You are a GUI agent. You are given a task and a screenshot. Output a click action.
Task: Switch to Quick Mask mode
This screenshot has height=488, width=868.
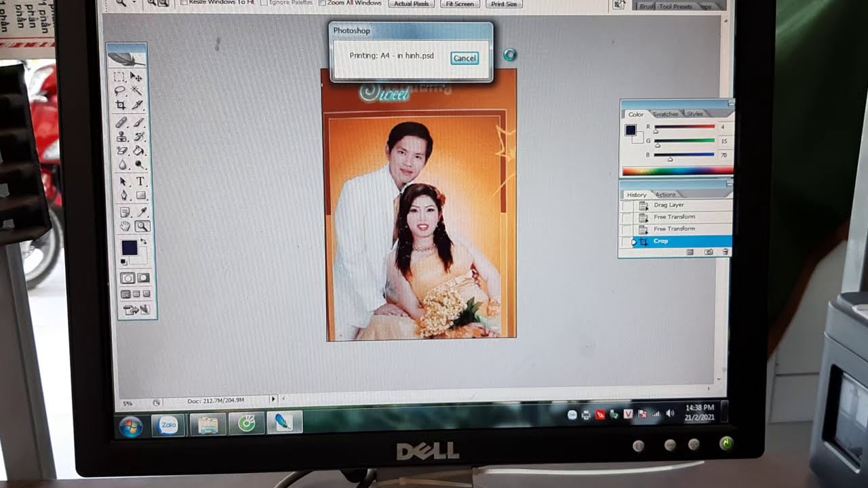[x=144, y=278]
